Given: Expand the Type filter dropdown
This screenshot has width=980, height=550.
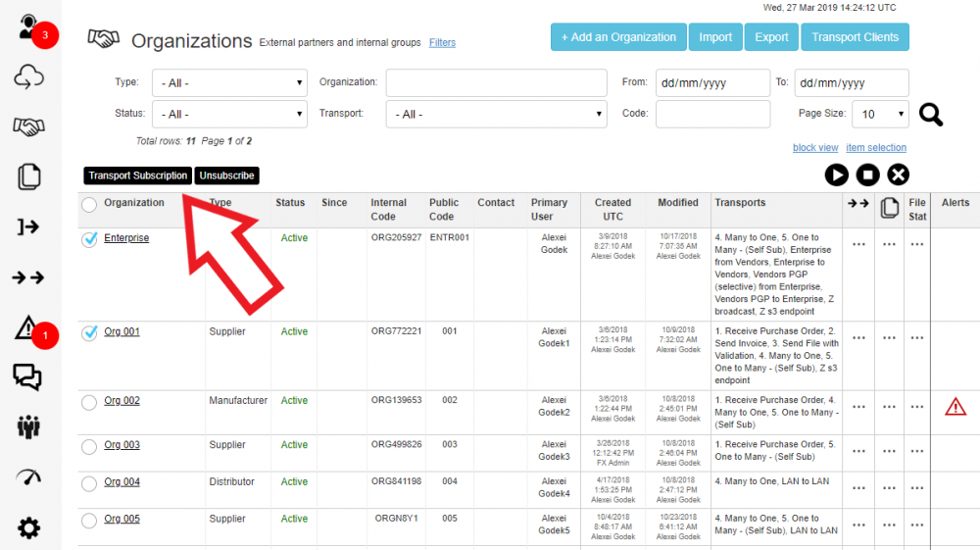Looking at the screenshot, I should click(232, 83).
